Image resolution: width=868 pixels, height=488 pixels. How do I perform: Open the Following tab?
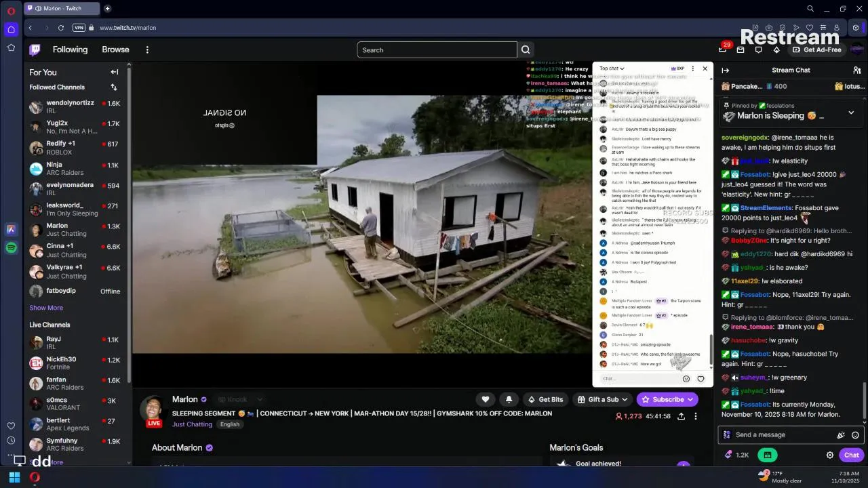click(x=71, y=49)
